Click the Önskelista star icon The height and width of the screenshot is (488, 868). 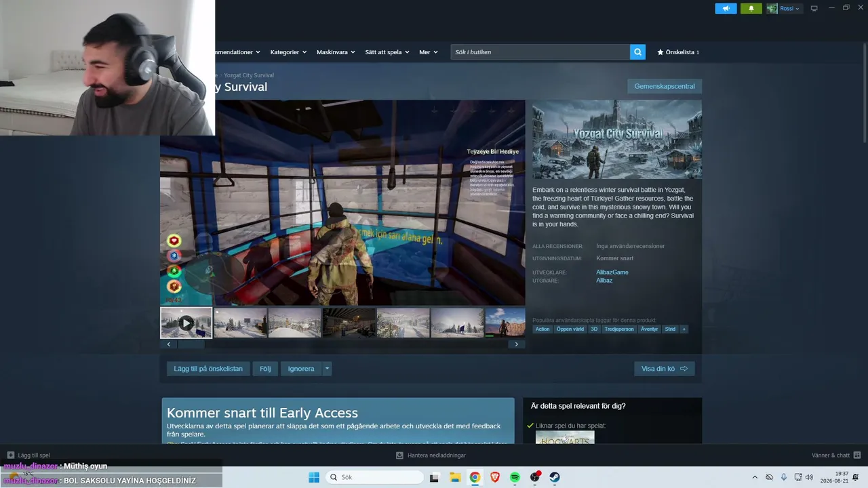click(660, 52)
